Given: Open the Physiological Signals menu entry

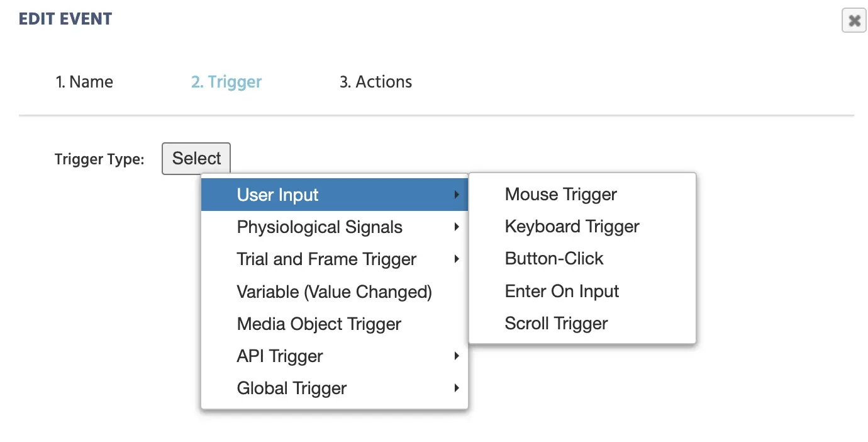Looking at the screenshot, I should coord(320,227).
